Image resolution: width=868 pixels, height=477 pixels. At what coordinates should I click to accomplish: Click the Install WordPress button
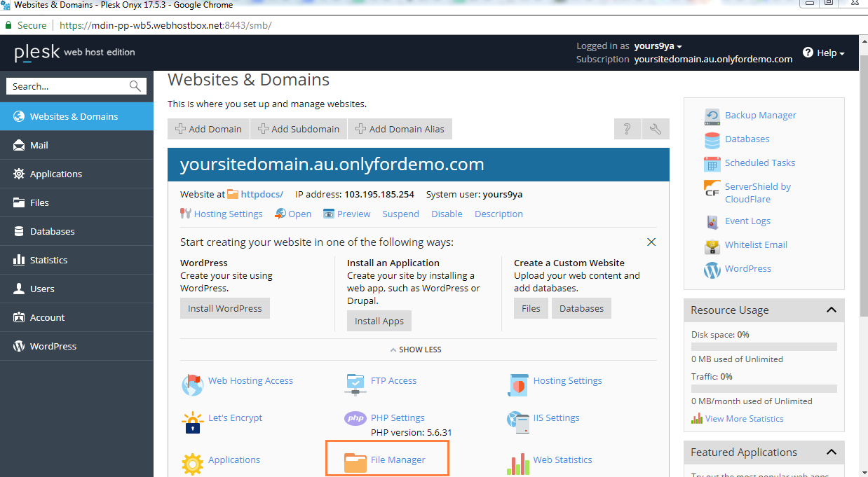[225, 308]
